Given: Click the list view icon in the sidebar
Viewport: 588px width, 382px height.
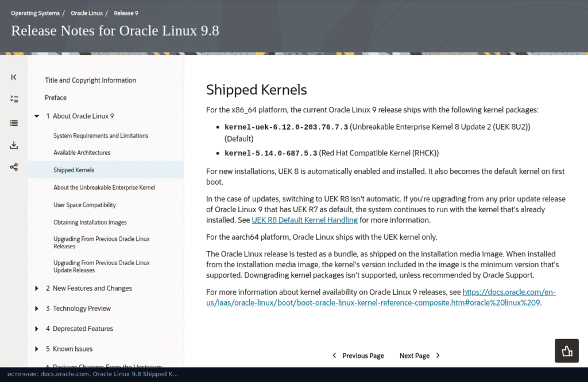Looking at the screenshot, I should (x=14, y=123).
